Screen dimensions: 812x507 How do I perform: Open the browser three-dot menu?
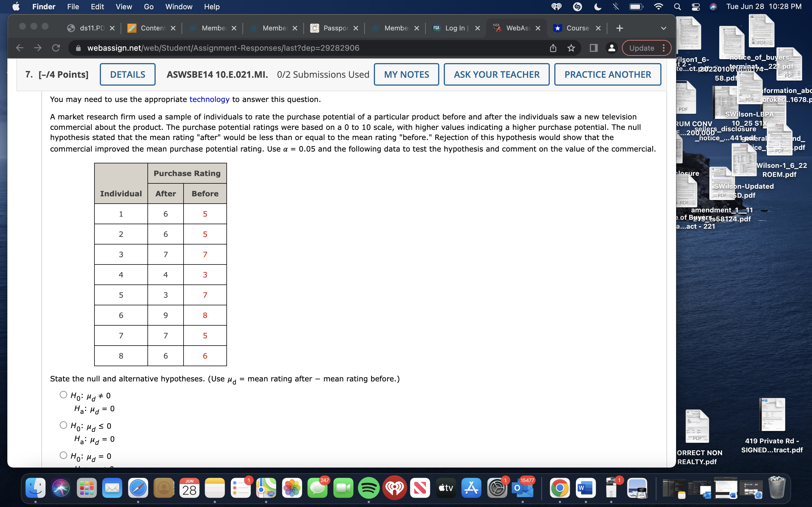click(664, 48)
